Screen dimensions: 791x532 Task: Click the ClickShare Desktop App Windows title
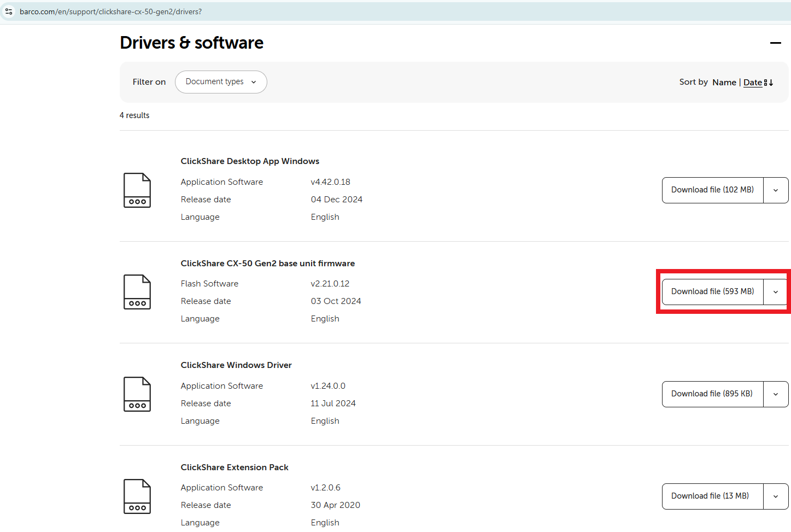tap(250, 161)
